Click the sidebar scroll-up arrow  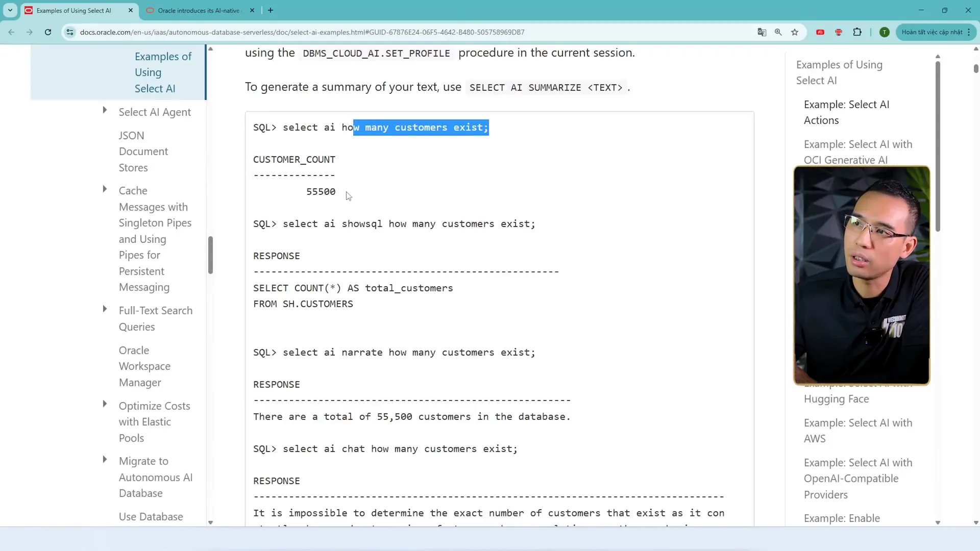[210, 49]
